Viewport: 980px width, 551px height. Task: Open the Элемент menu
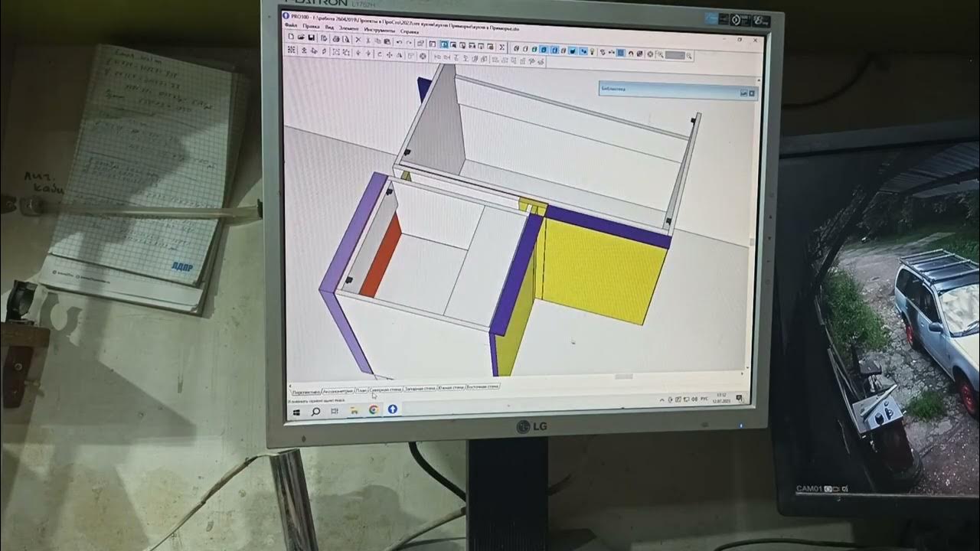pyautogui.click(x=349, y=28)
